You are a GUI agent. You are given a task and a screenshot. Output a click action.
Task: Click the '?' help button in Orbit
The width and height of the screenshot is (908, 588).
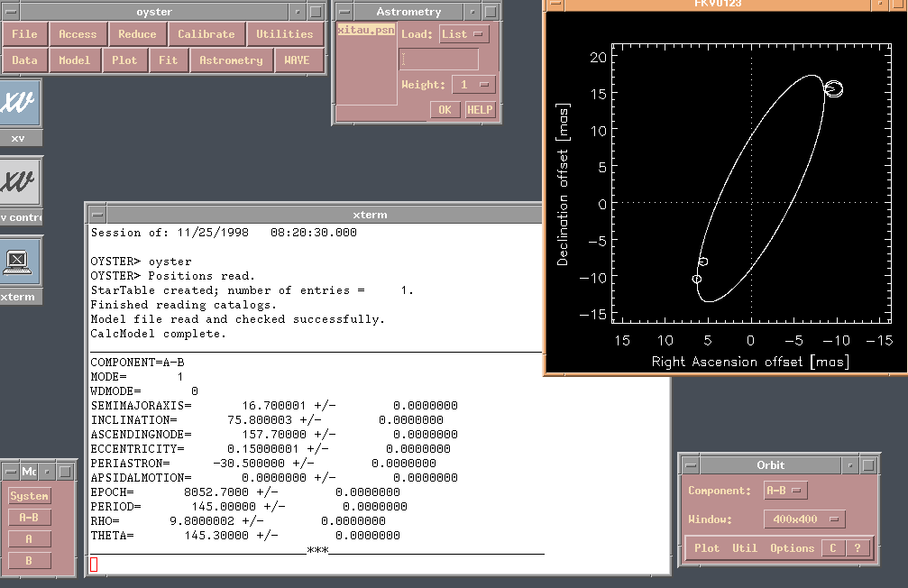tap(858, 548)
